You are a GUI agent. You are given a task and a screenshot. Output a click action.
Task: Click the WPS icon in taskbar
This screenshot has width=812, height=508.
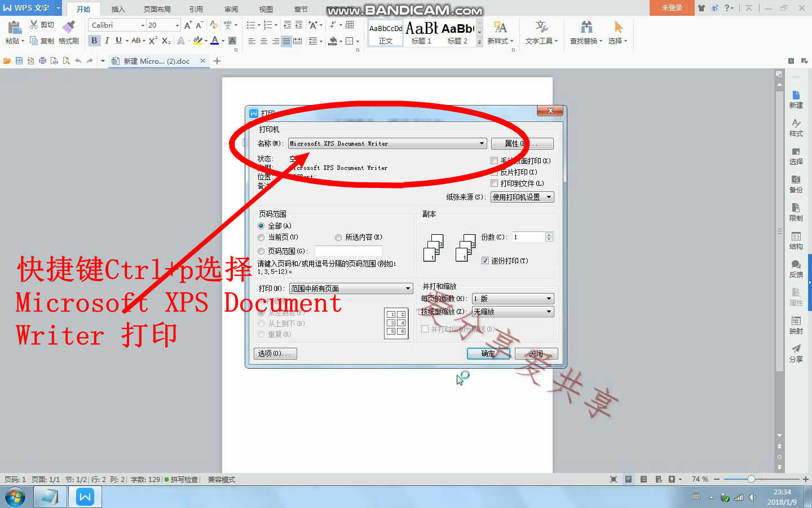(x=85, y=497)
